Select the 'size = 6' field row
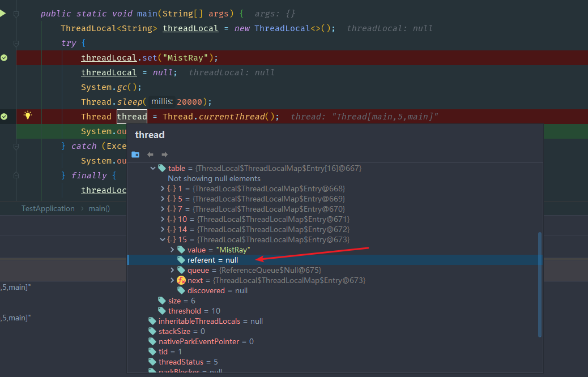 334,301
